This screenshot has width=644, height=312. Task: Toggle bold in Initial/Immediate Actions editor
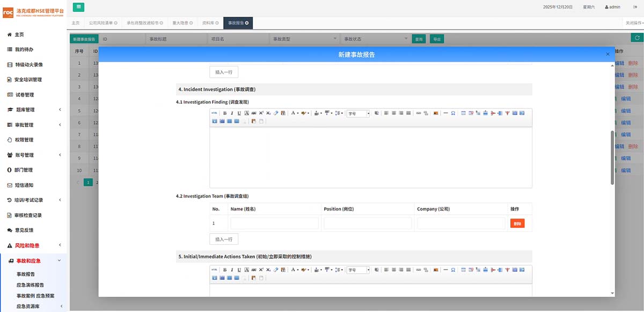click(225, 270)
